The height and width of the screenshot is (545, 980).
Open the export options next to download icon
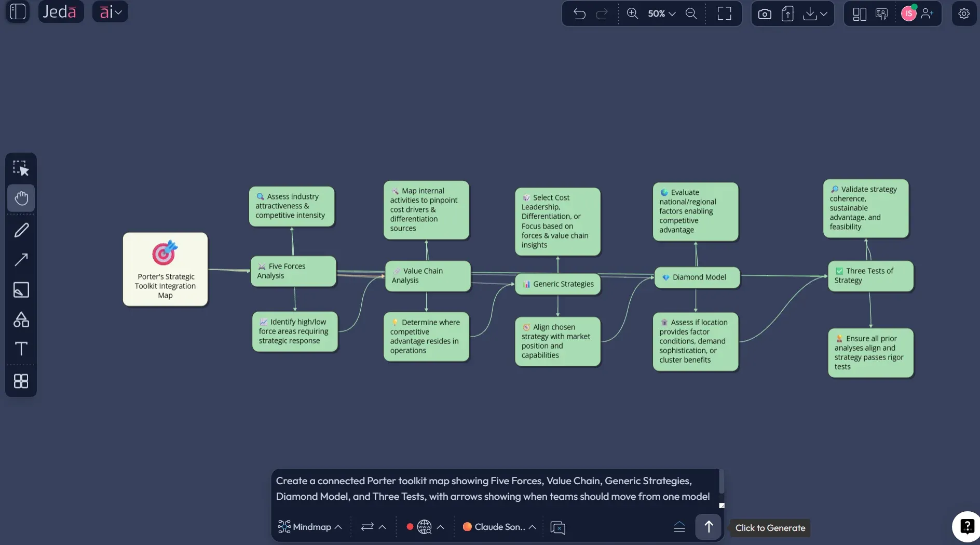[x=825, y=14]
